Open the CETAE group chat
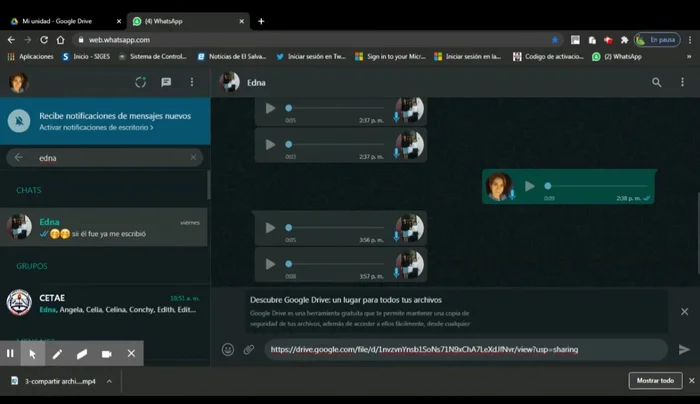 (104, 303)
